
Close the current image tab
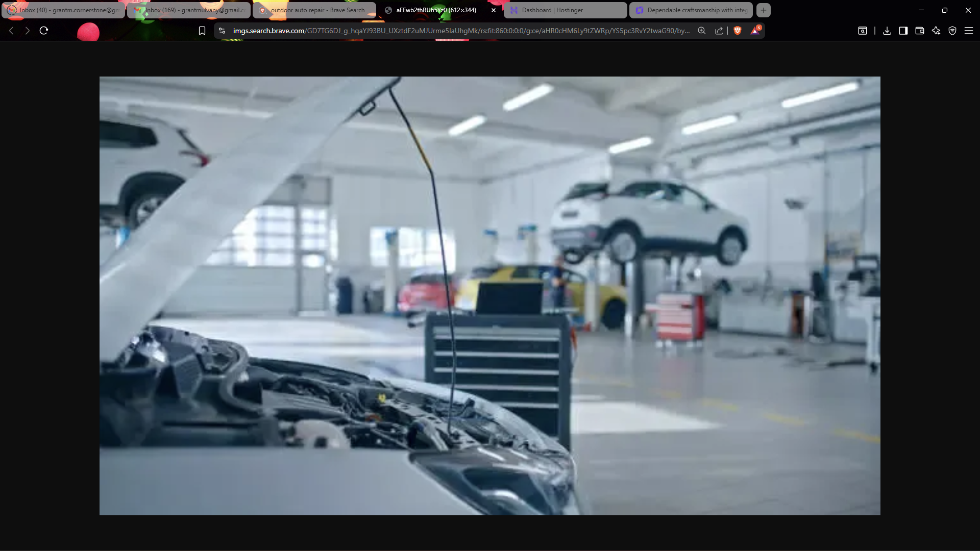pyautogui.click(x=494, y=10)
